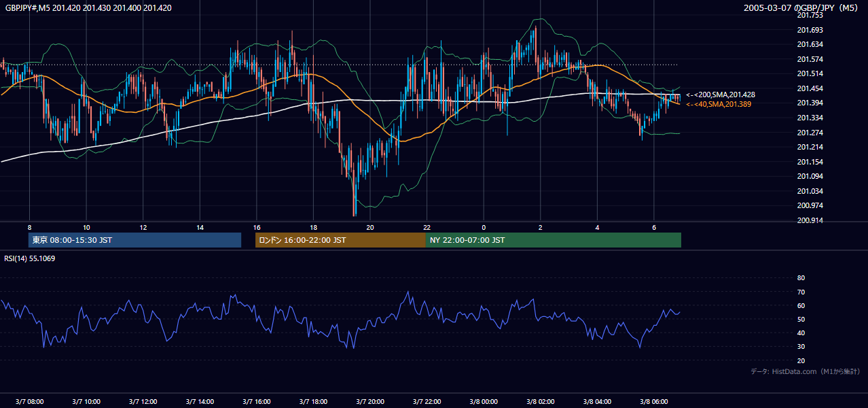Click hour 4 tick under the price chart
The height and width of the screenshot is (408, 868).
pyautogui.click(x=597, y=227)
